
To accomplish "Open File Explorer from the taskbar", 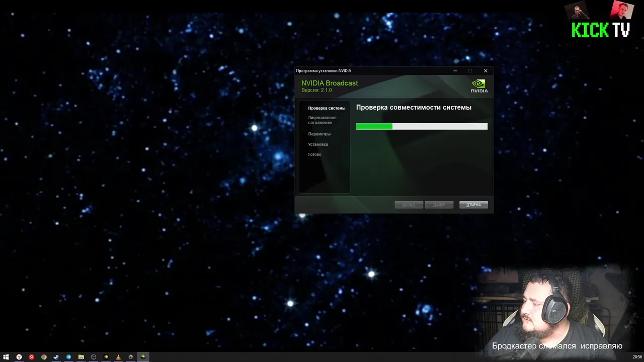I will [81, 357].
